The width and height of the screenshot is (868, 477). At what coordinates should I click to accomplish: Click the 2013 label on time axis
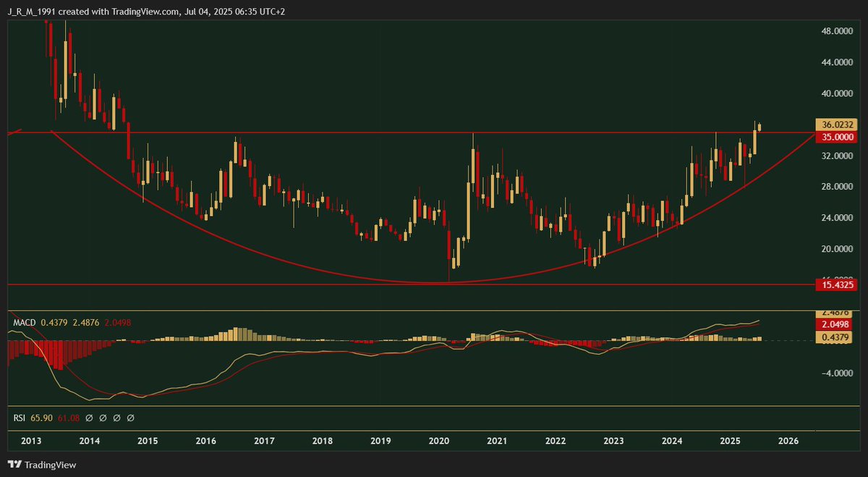31,441
